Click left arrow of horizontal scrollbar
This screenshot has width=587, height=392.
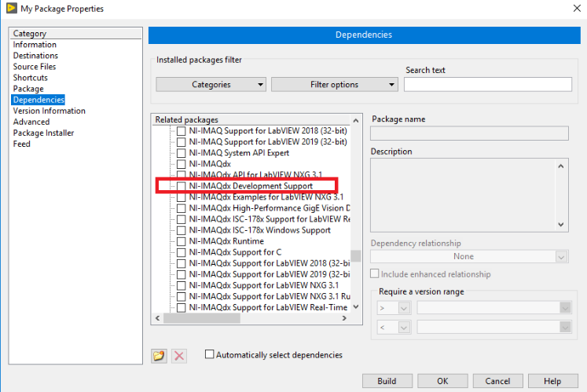tap(158, 318)
